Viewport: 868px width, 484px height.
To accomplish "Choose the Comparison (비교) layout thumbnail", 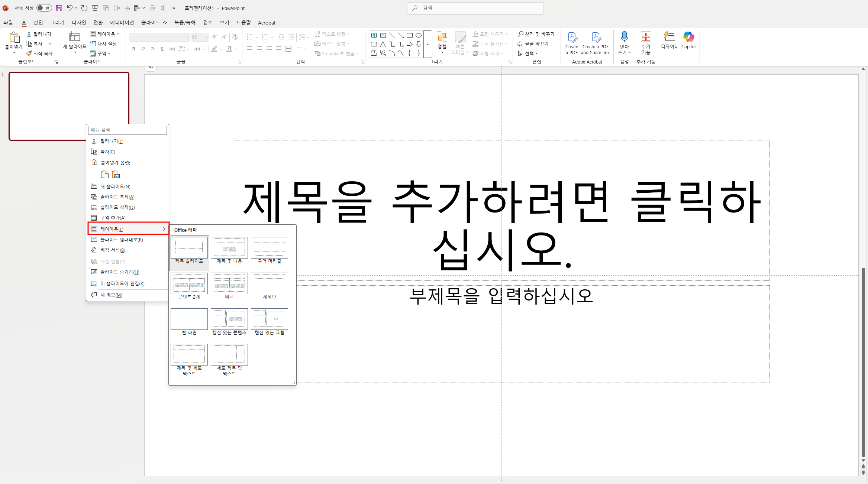I will click(229, 284).
